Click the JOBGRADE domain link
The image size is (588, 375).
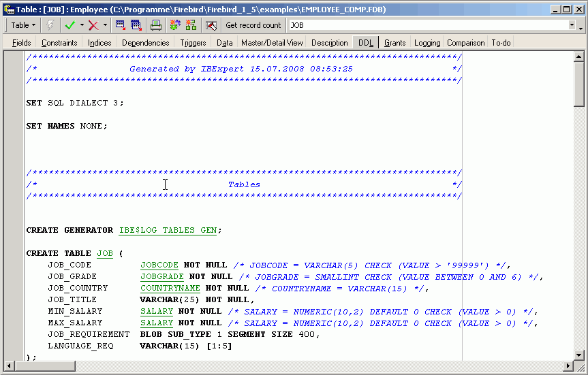click(x=162, y=276)
